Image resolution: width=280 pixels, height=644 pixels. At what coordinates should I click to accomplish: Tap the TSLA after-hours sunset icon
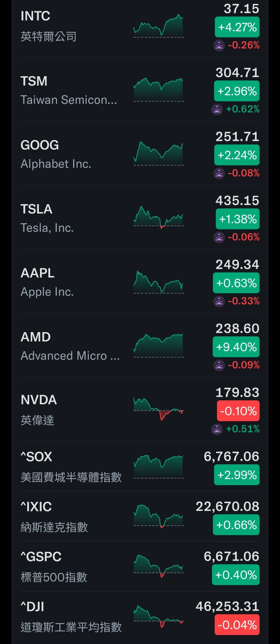pyautogui.click(x=219, y=237)
